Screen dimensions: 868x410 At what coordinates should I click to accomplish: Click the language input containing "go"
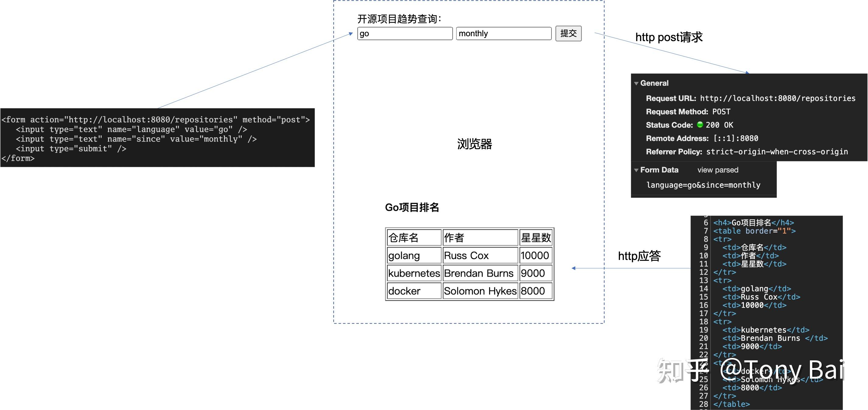click(x=405, y=33)
